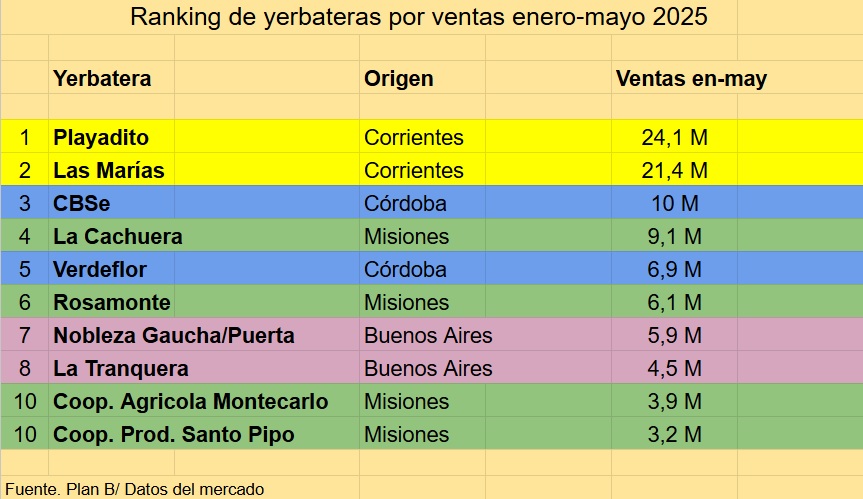Select the 24,1 M sales value

(x=674, y=137)
